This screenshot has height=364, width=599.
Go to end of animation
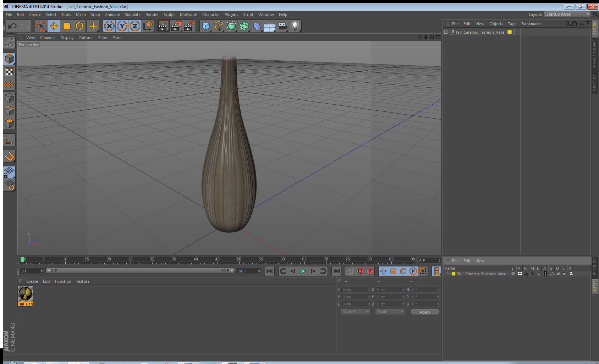coord(336,271)
